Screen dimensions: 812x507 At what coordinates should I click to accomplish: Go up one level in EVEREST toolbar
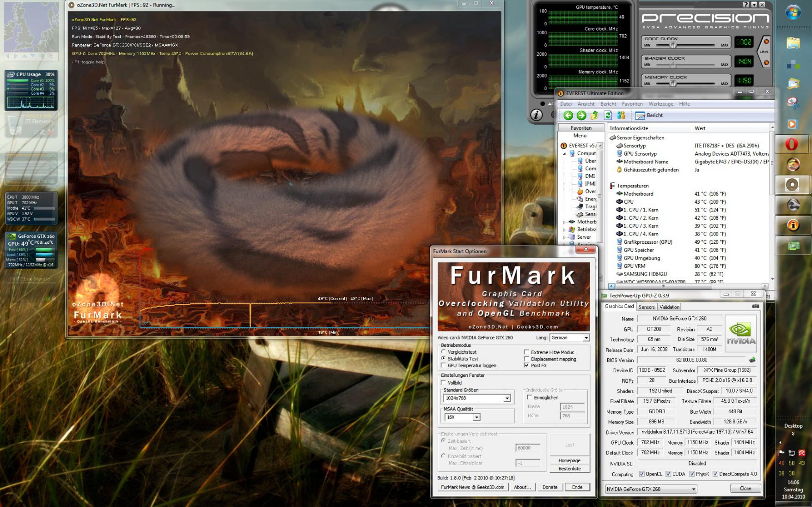(x=594, y=115)
